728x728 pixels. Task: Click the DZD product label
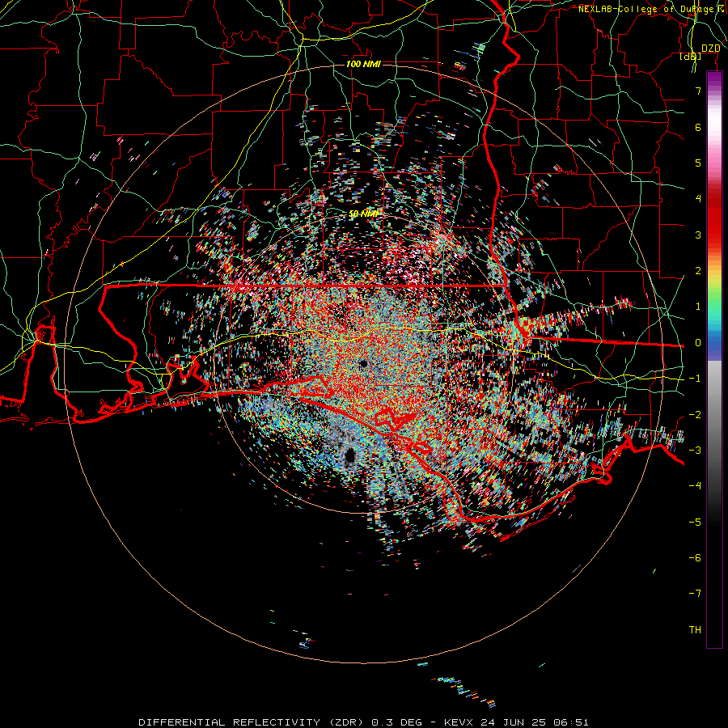[711, 49]
